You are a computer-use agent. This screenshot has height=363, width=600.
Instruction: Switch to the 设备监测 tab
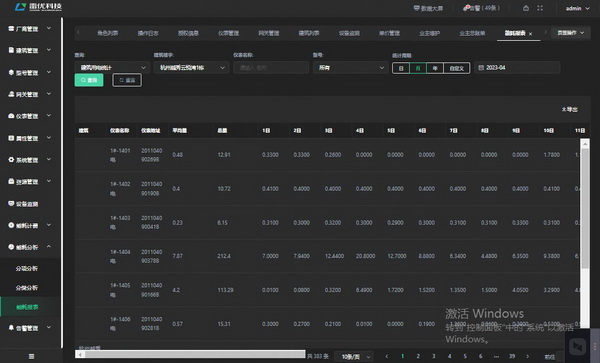tap(349, 33)
